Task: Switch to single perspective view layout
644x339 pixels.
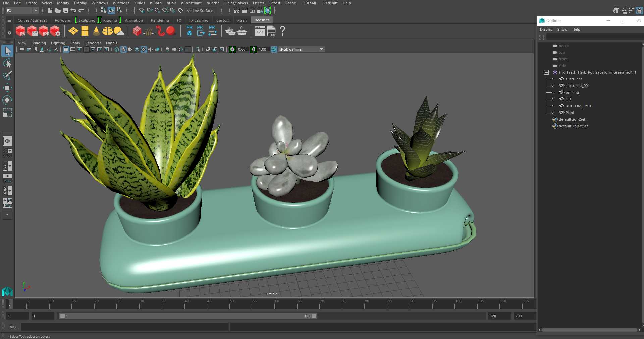Action: pos(7,141)
